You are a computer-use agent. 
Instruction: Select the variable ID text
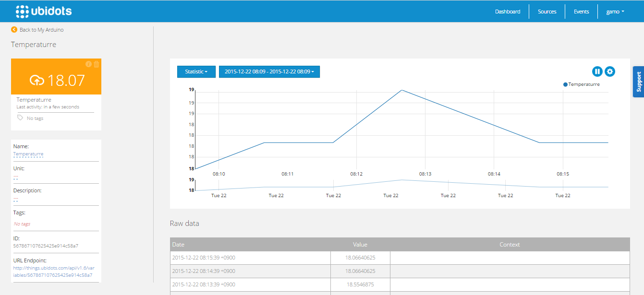[x=46, y=246]
